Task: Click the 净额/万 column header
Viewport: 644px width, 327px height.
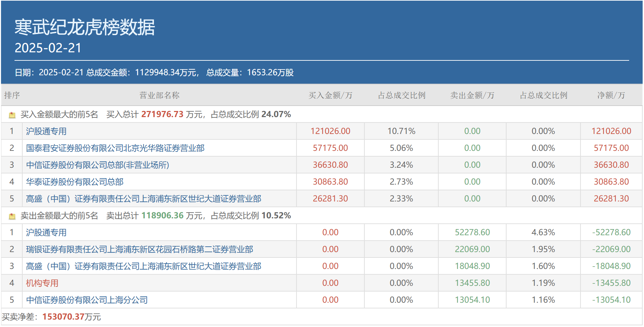Action: pyautogui.click(x=611, y=96)
